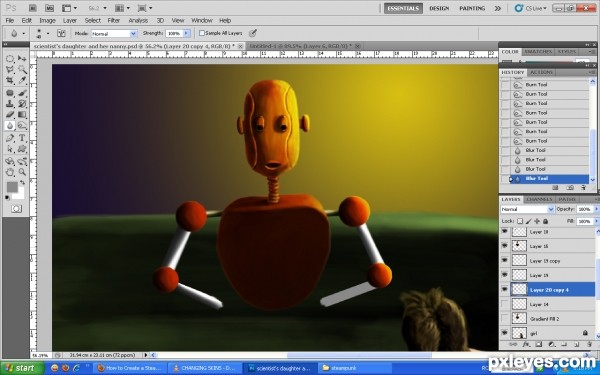Click the Windows start button

(21, 368)
